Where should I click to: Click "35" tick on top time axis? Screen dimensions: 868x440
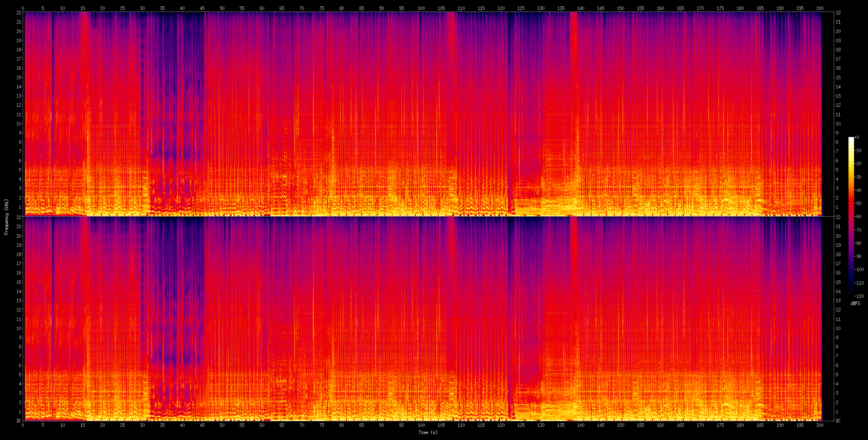pyautogui.click(x=162, y=8)
